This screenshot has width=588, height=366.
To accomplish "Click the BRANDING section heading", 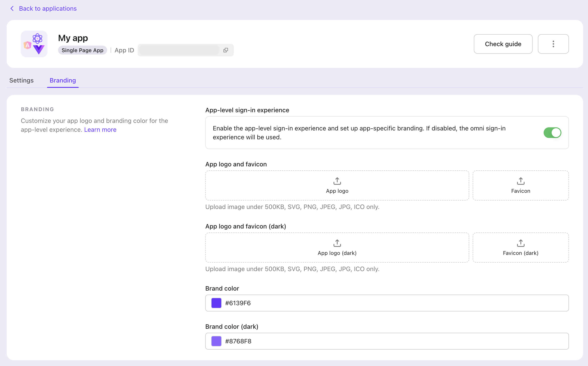I will 37,109.
